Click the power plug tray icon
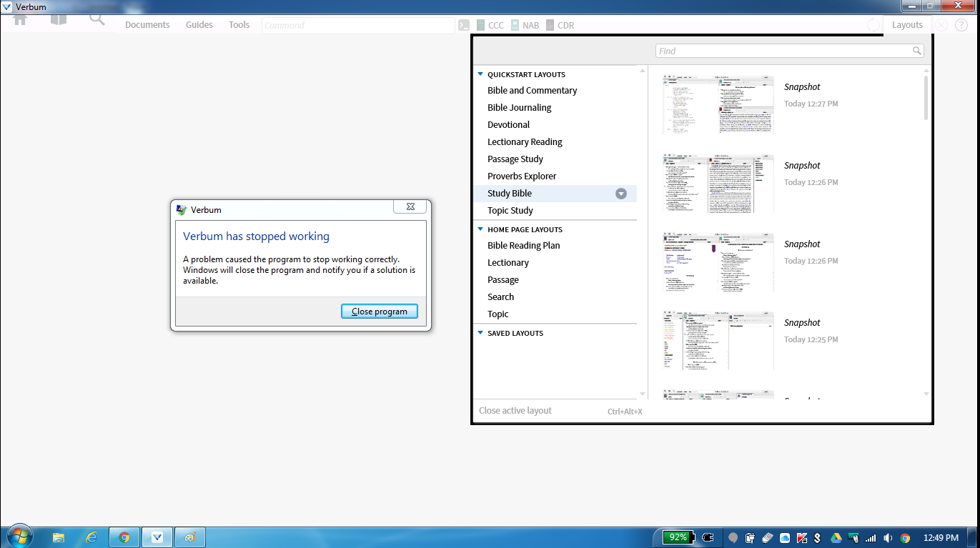Image resolution: width=980 pixels, height=548 pixels. point(708,537)
